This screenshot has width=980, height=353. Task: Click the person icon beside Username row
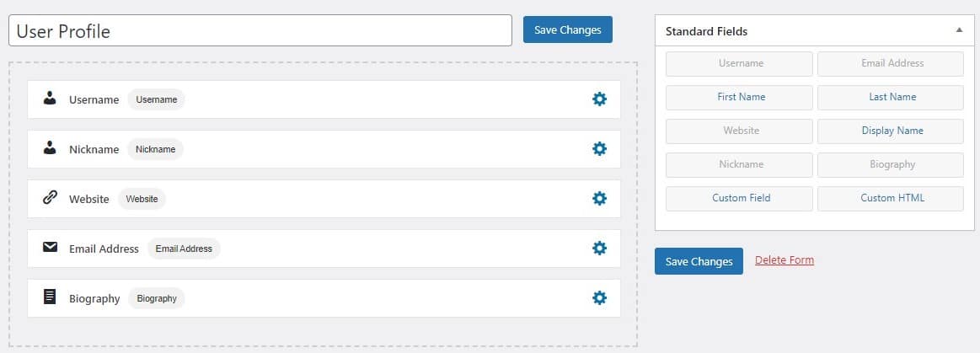[x=50, y=98]
